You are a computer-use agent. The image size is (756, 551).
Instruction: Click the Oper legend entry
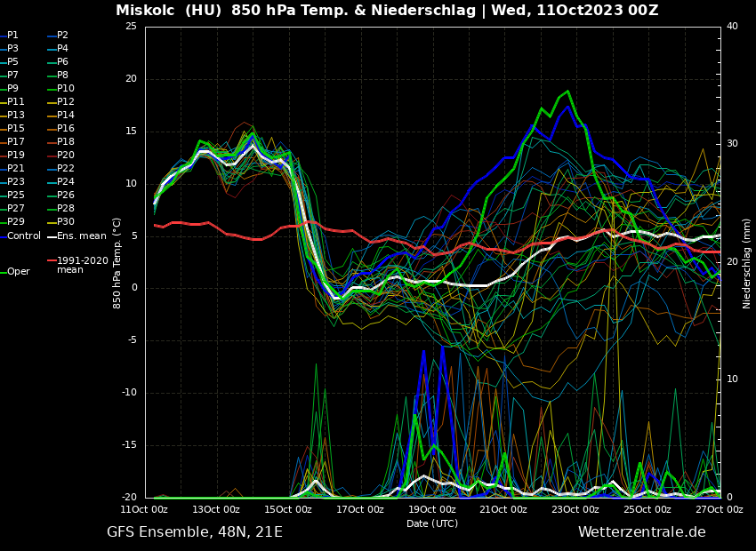[x=18, y=272]
